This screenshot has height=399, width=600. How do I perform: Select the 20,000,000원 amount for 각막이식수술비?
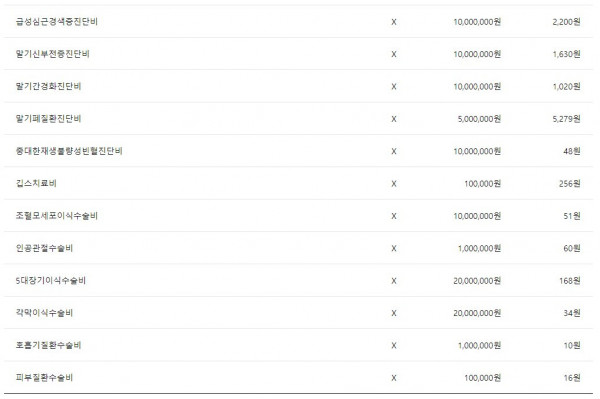pos(477,313)
